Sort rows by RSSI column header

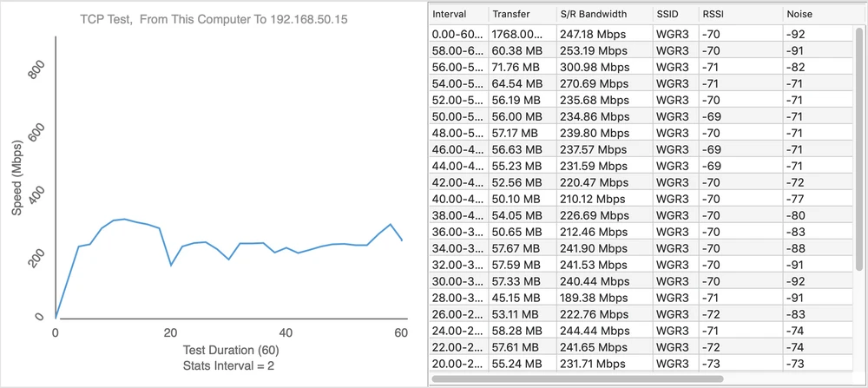[x=738, y=15]
